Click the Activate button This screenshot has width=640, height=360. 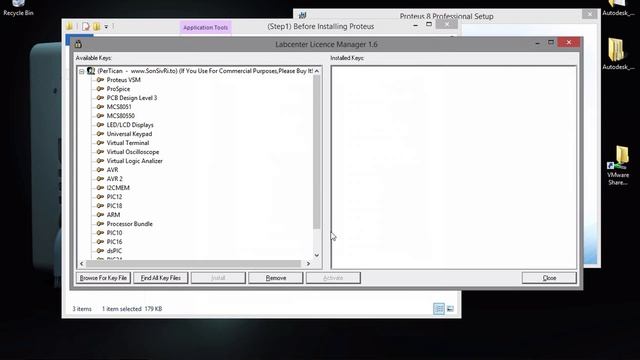tap(333, 278)
